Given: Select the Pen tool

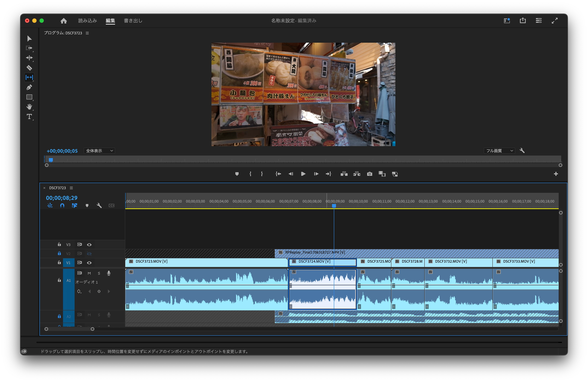Looking at the screenshot, I should click(x=29, y=87).
